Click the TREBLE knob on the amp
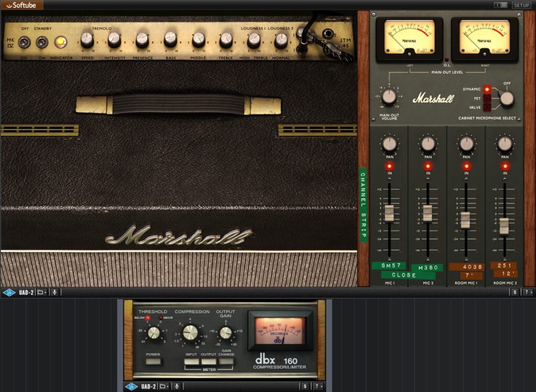 pyautogui.click(x=226, y=40)
